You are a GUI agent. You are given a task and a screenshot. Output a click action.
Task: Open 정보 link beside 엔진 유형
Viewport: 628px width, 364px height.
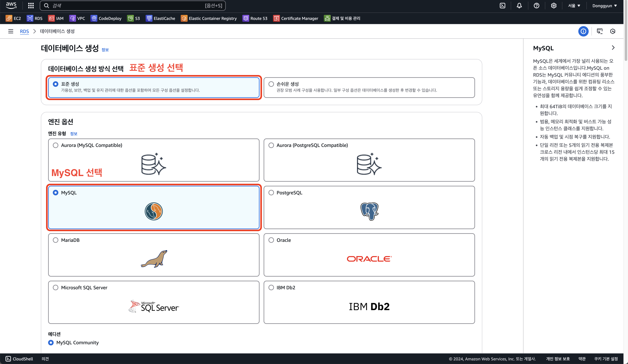pos(74,134)
